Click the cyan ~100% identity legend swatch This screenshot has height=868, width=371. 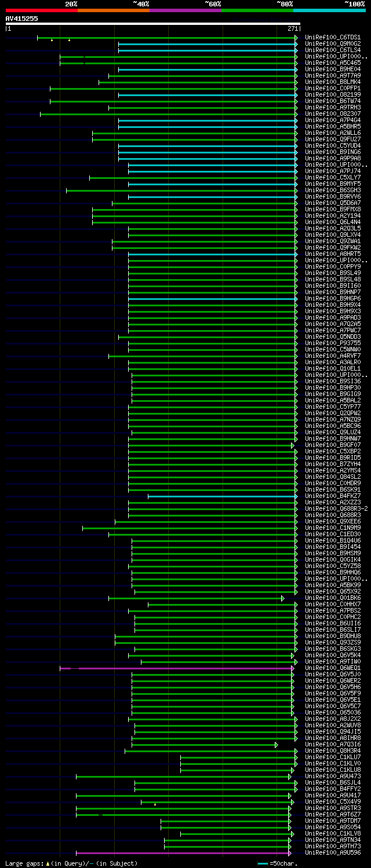329,10
